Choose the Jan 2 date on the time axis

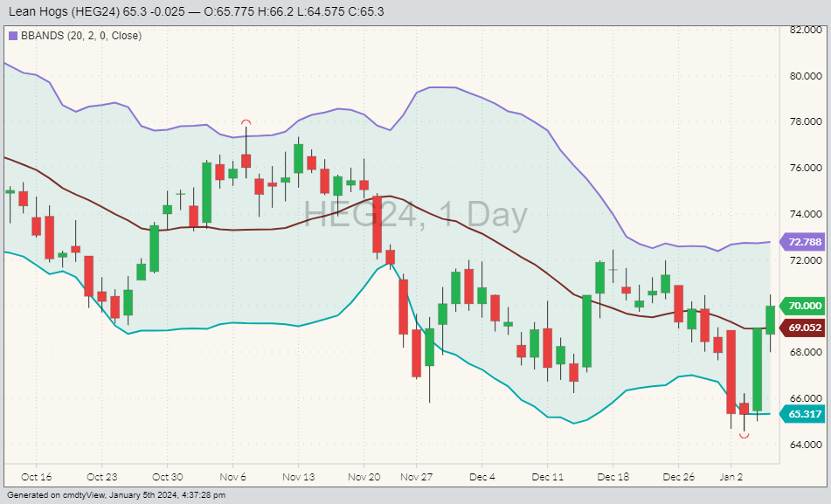pos(731,477)
